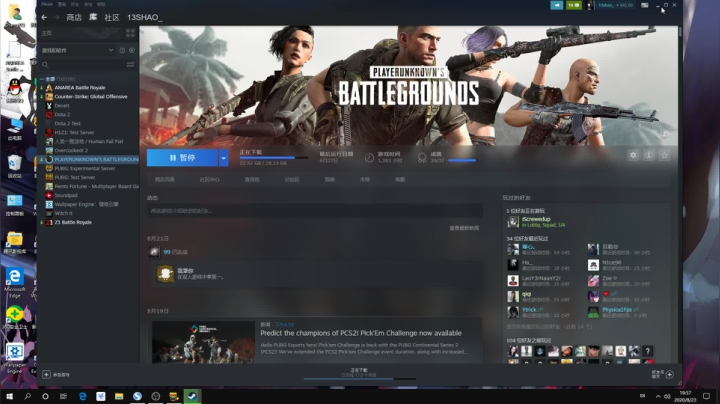This screenshot has width=720, height=404.
Task: Open the 商店页面 game link
Action: tap(164, 180)
